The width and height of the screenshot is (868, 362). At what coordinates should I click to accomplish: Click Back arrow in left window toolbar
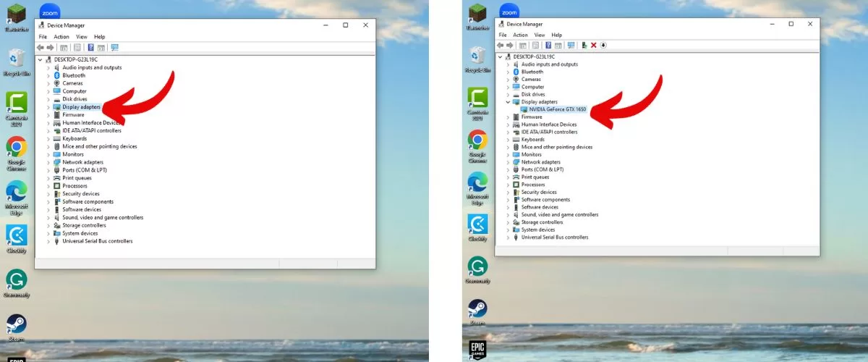pos(41,48)
